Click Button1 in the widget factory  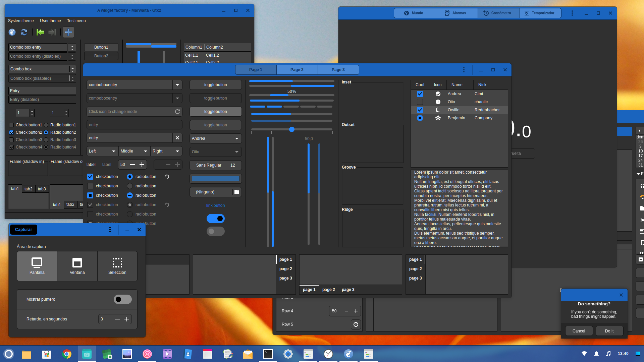pyautogui.click(x=101, y=47)
